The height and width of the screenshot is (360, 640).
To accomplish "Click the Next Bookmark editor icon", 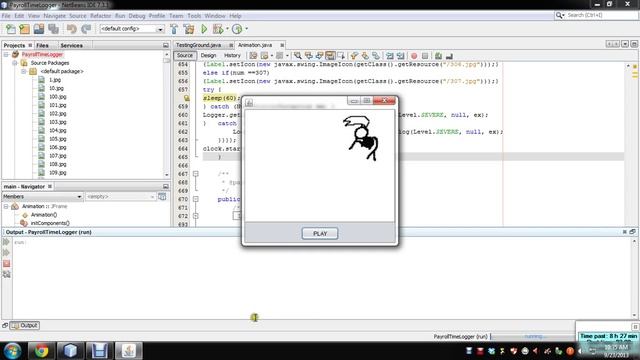I will coord(365,56).
